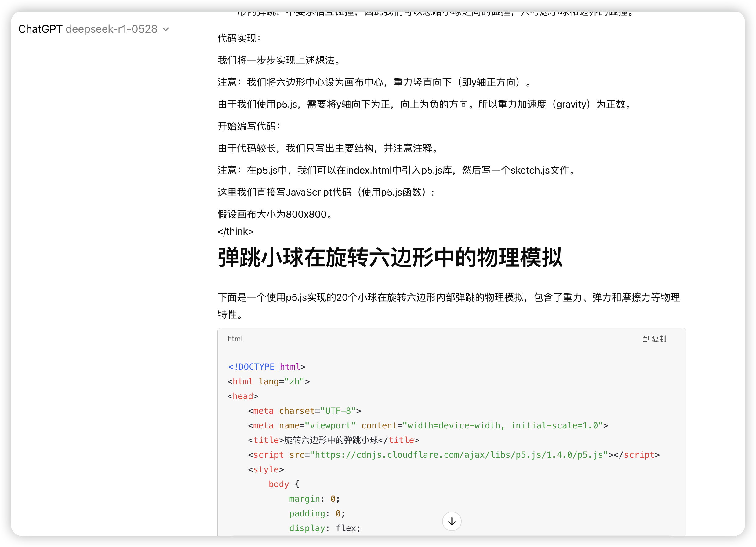Click the 'body {' CSS selector line
756x547 pixels.
pos(284,484)
